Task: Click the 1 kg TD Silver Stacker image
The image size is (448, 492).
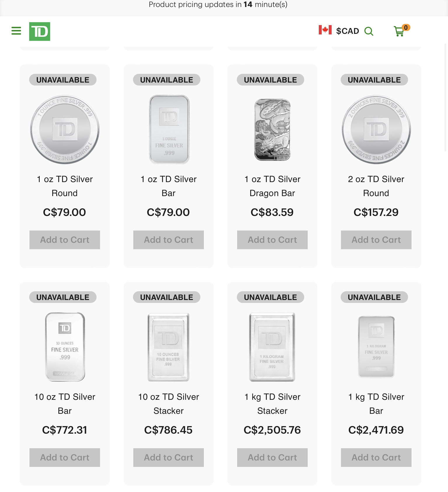Action: [272, 347]
